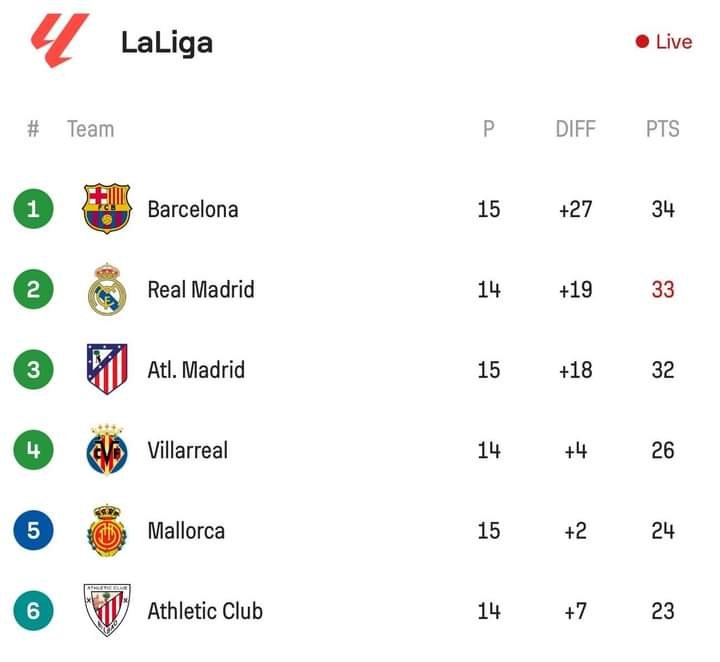Open Real Madrid team name
Viewport: 720px width, 662px height.
[x=201, y=289]
